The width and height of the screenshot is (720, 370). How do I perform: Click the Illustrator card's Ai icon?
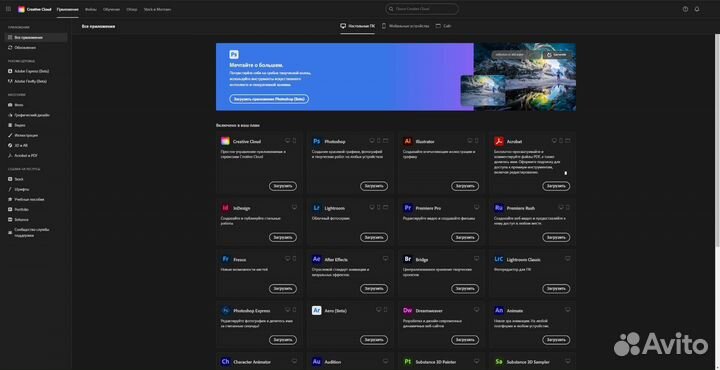pyautogui.click(x=407, y=141)
